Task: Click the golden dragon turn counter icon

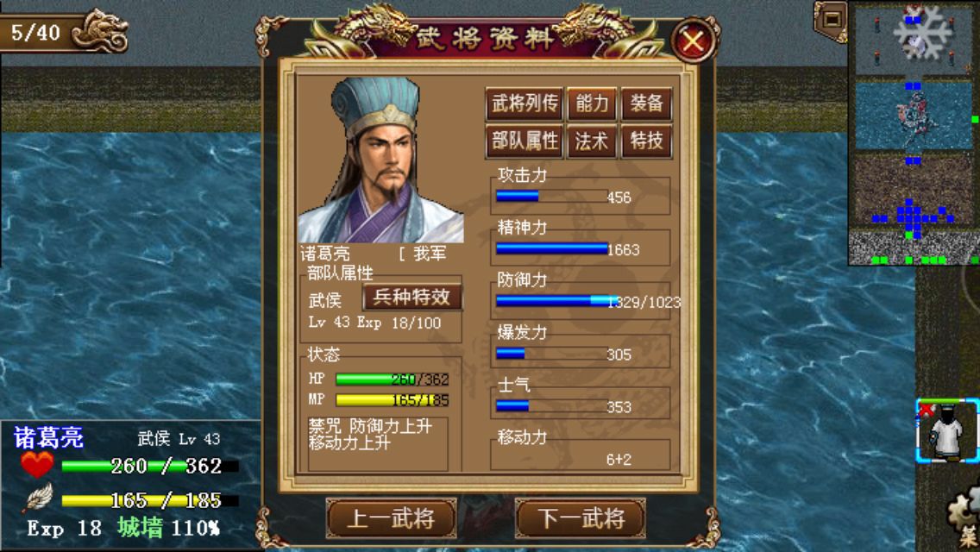Action: (100, 31)
